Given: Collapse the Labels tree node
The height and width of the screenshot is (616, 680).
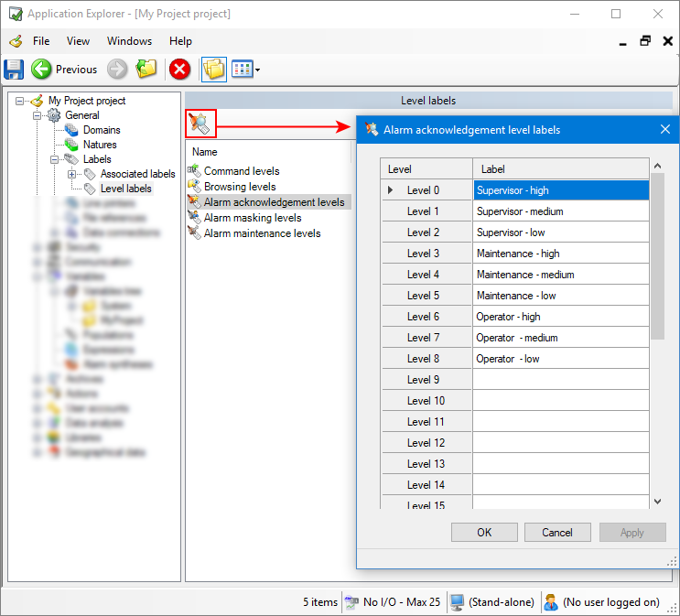Looking at the screenshot, I should click(x=55, y=159).
